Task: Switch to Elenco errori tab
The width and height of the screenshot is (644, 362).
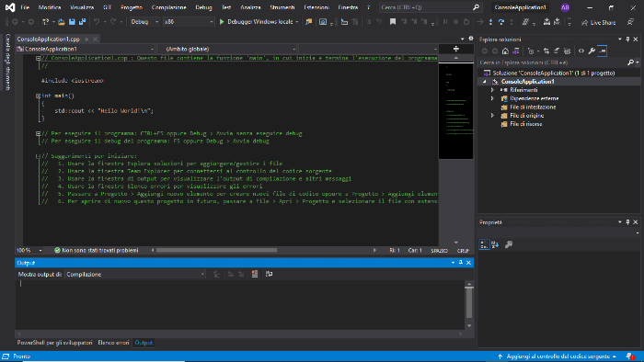Action: coord(113,343)
